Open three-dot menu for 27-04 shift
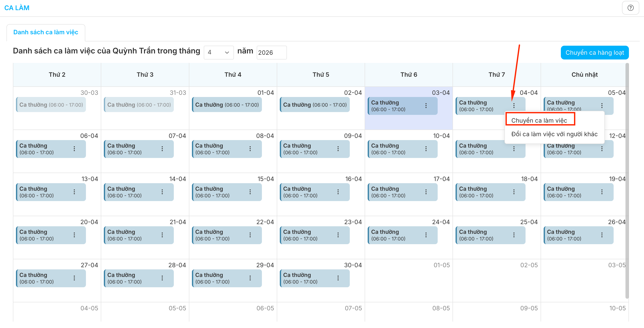The height and width of the screenshot is (328, 644). [74, 278]
